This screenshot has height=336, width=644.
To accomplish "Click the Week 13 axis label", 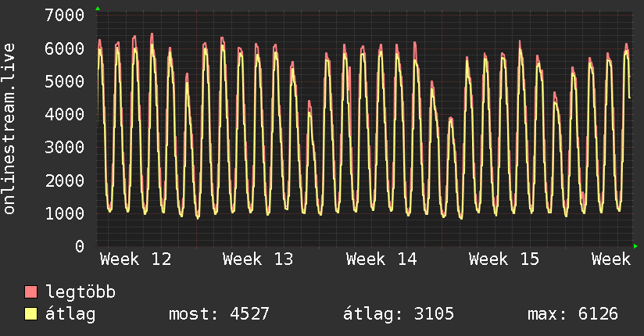I will click(x=258, y=259).
